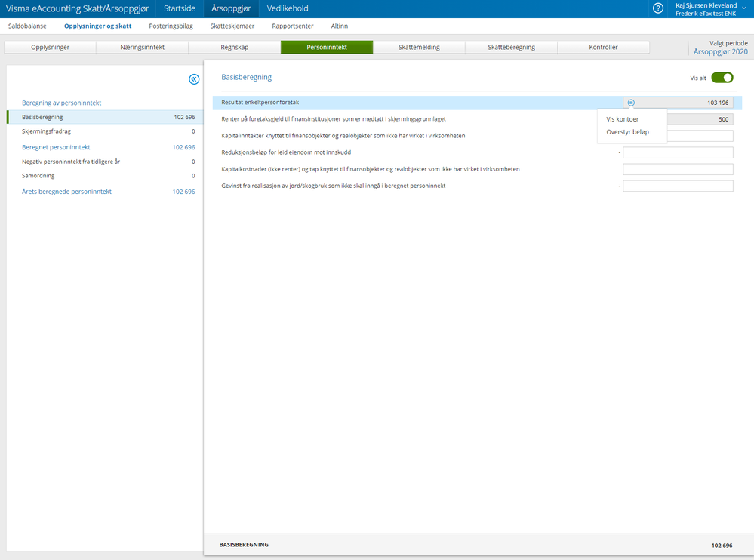Collapse the left panel with double-chevron icon
The height and width of the screenshot is (560, 754).
coord(194,79)
